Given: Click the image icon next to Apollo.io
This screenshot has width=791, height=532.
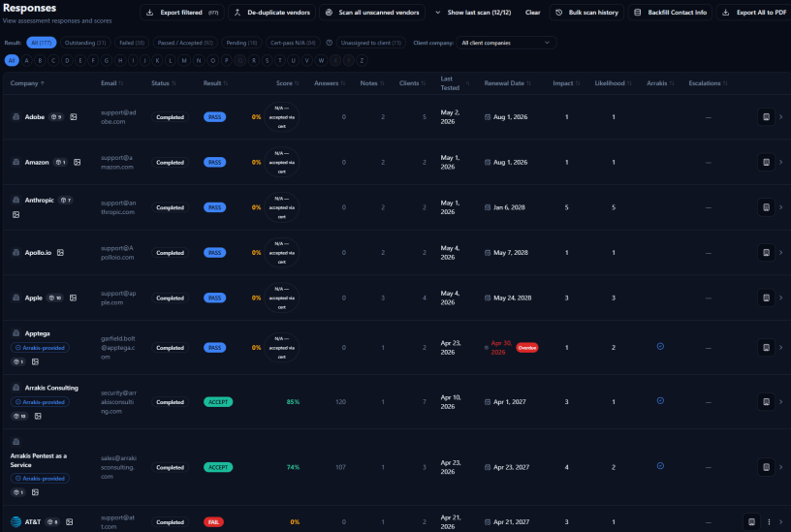Looking at the screenshot, I should [x=60, y=253].
